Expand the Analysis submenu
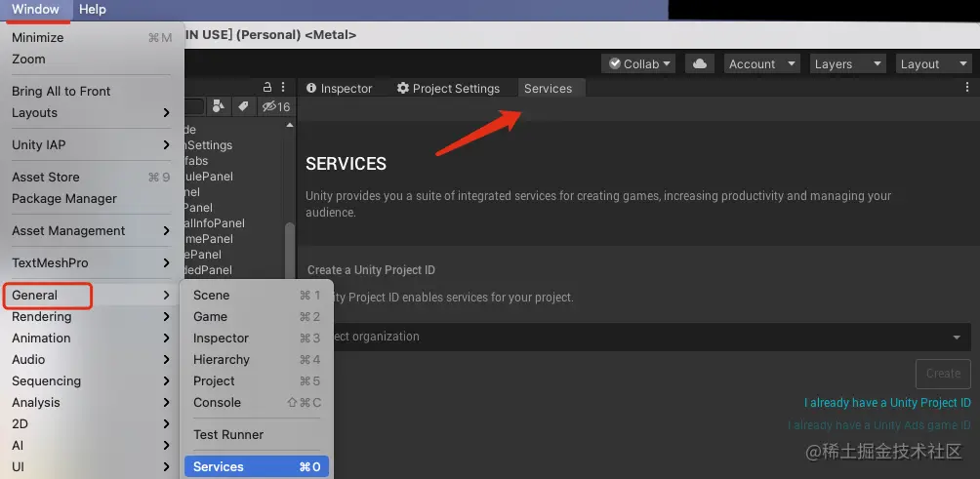This screenshot has width=980, height=479. coord(92,402)
